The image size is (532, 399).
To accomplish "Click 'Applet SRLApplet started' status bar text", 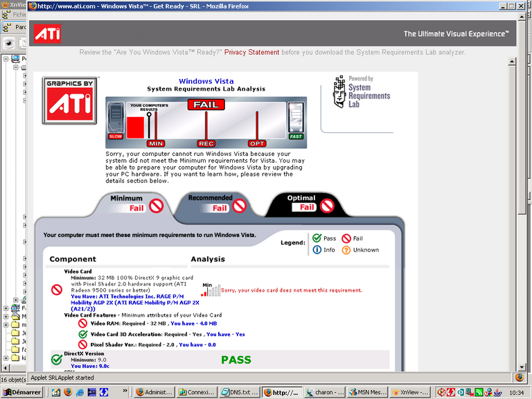I will 62,378.
